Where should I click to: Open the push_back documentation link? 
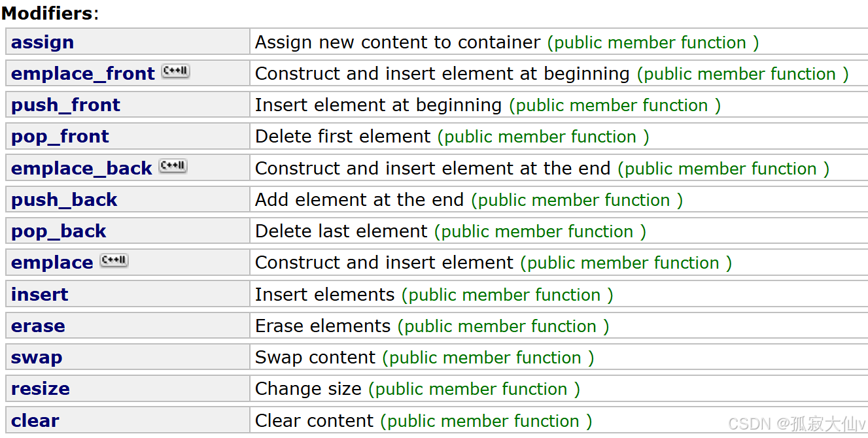(x=64, y=200)
